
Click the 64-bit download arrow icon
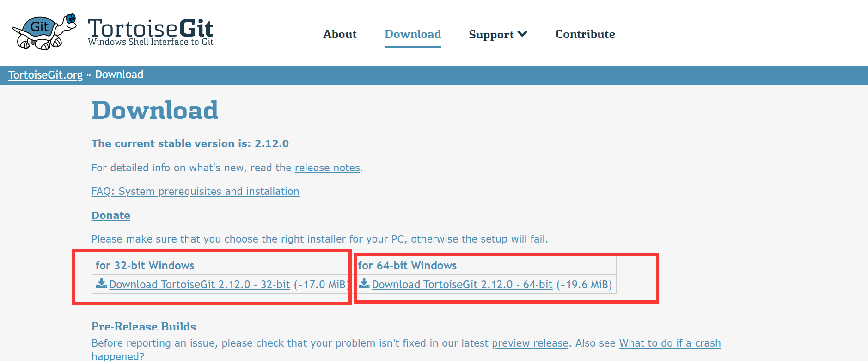click(364, 284)
